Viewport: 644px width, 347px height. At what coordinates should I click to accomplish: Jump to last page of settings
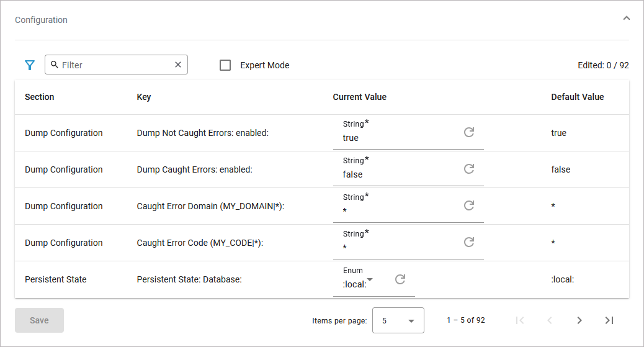pos(609,320)
